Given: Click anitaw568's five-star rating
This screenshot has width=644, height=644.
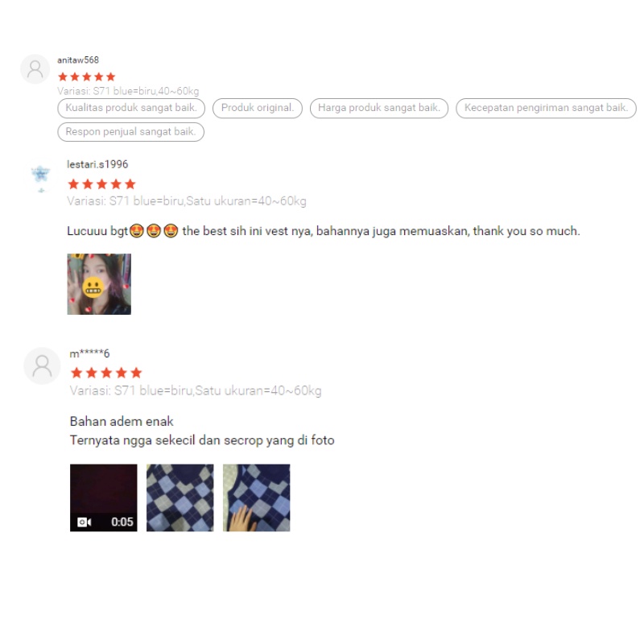Looking at the screenshot, I should point(87,76).
